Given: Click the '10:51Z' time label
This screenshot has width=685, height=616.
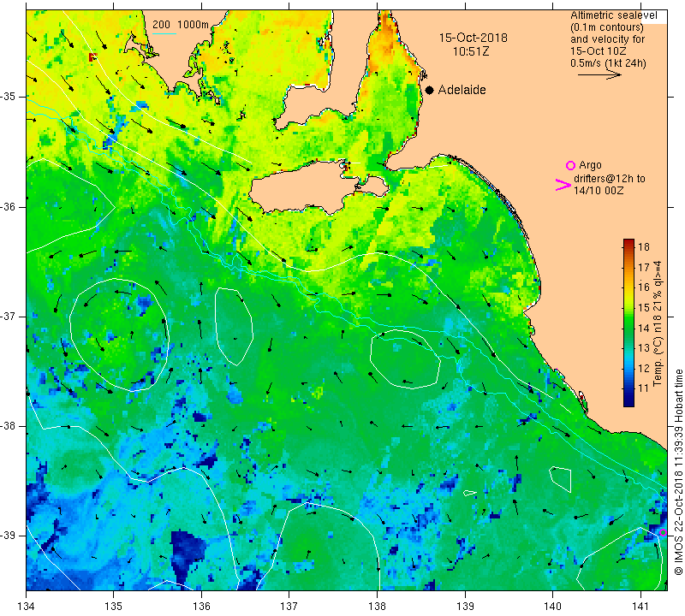Looking at the screenshot, I should click(470, 51).
